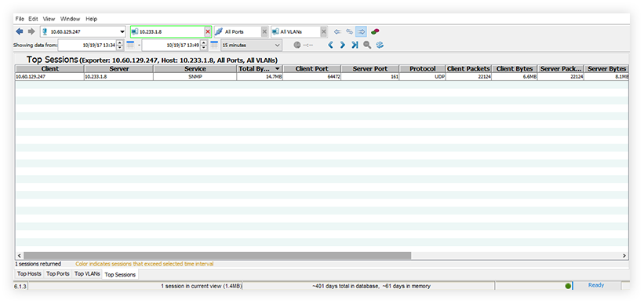Jump to latest time interval icon
644x304 pixels.
click(x=355, y=46)
